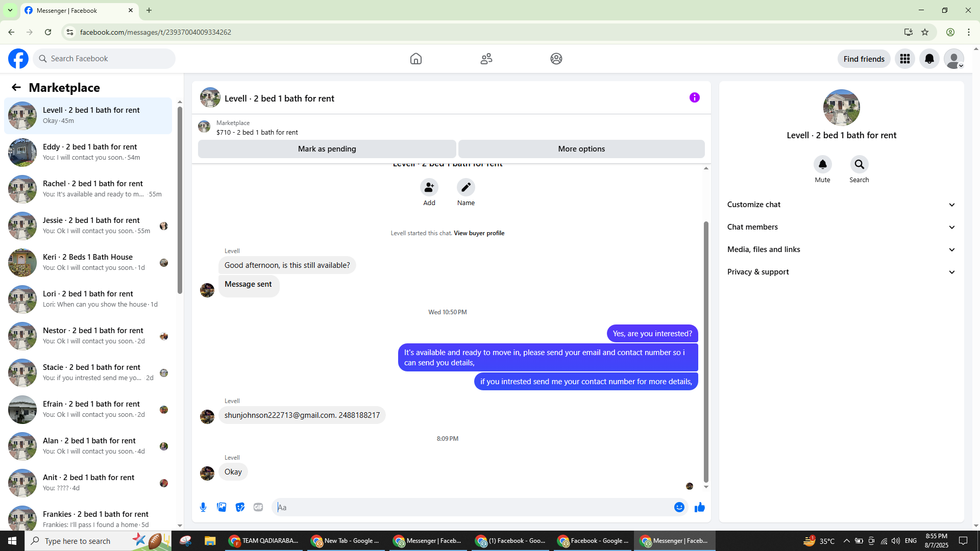This screenshot has height=551, width=980.
Task: Open TEAM QADIARABA taskbar window
Action: 263,541
